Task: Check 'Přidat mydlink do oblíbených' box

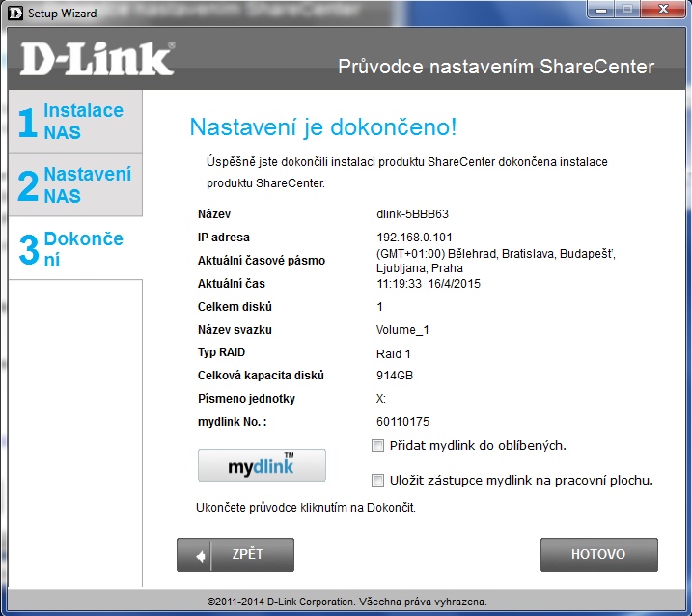Action: (377, 445)
